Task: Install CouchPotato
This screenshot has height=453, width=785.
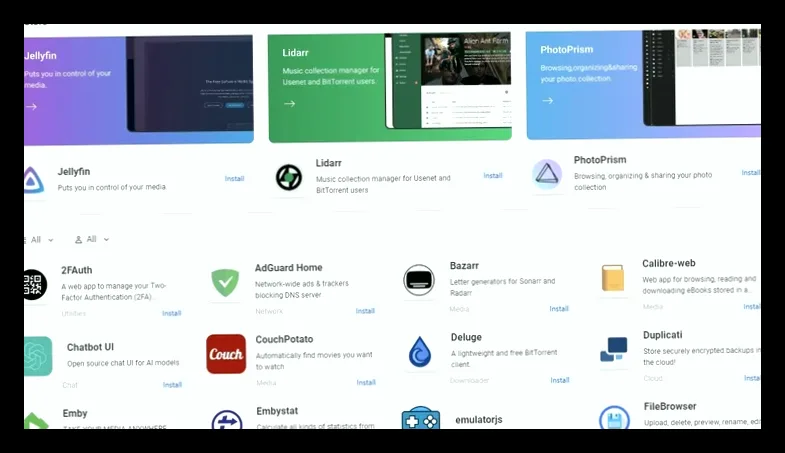Action: (366, 382)
